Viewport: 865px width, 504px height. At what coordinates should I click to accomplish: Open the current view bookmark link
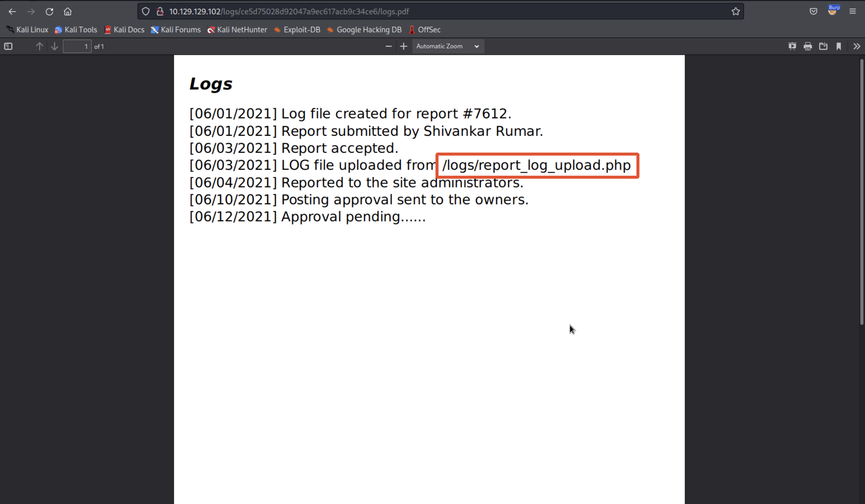point(839,46)
